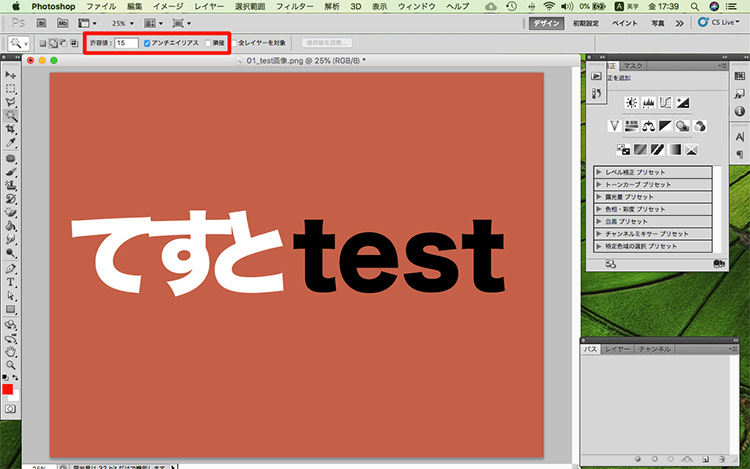Screen dimensions: 750x469
Task: Add Channel Mixer adjustment icon
Action: [x=700, y=126]
